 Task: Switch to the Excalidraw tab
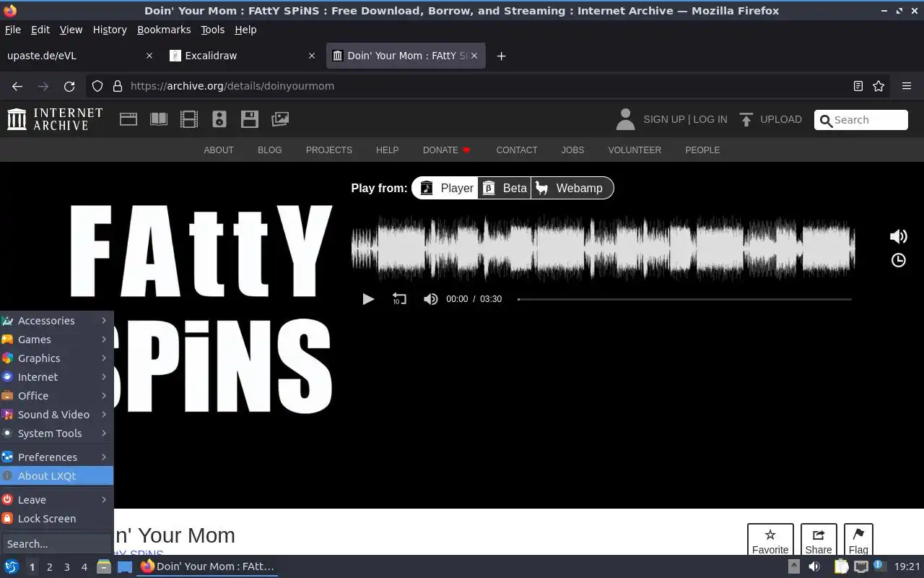click(242, 56)
